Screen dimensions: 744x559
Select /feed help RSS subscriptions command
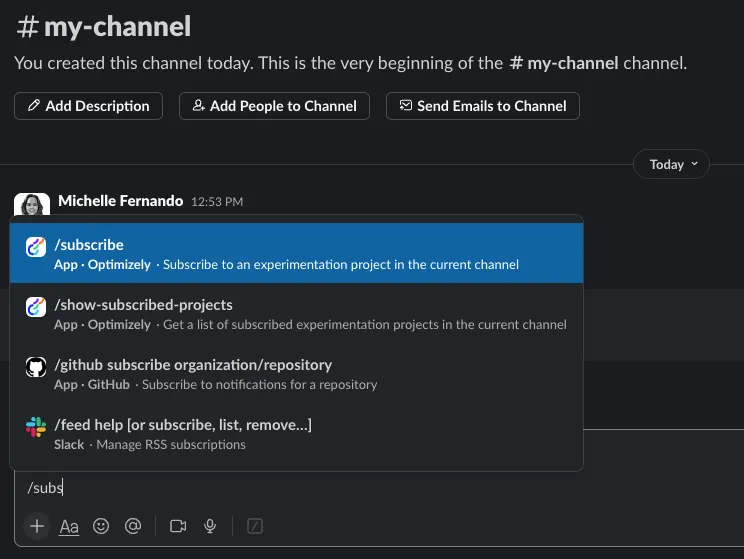point(297,433)
